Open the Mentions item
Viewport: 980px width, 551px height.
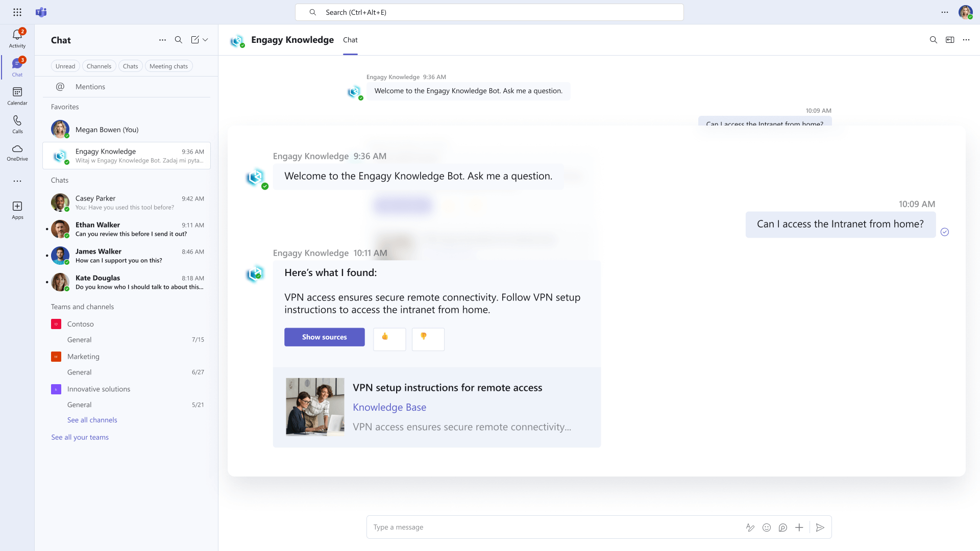click(90, 87)
